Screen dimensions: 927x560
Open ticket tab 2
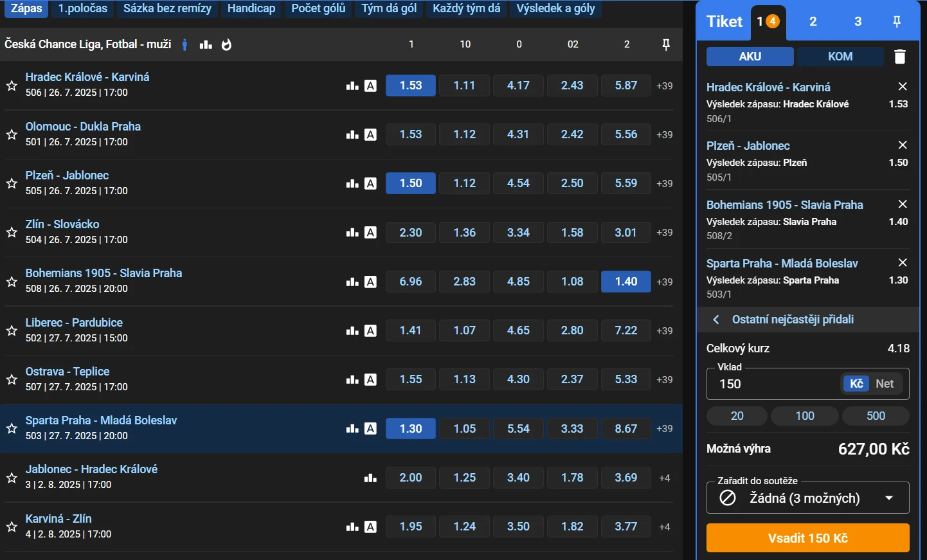[x=813, y=22]
